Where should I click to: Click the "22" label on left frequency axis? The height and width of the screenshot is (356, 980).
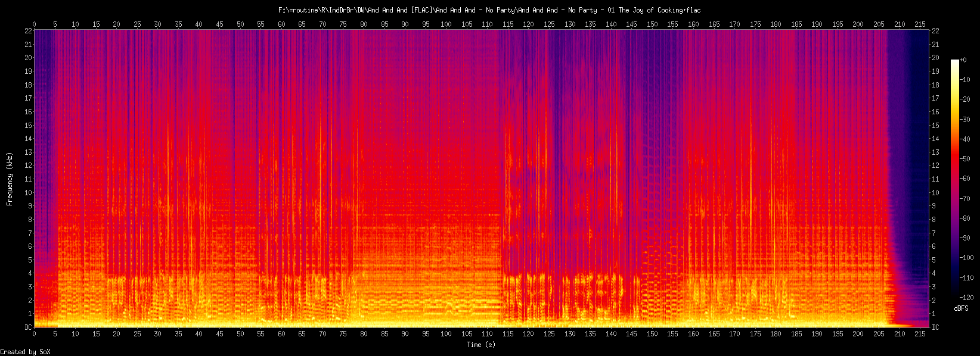28,31
